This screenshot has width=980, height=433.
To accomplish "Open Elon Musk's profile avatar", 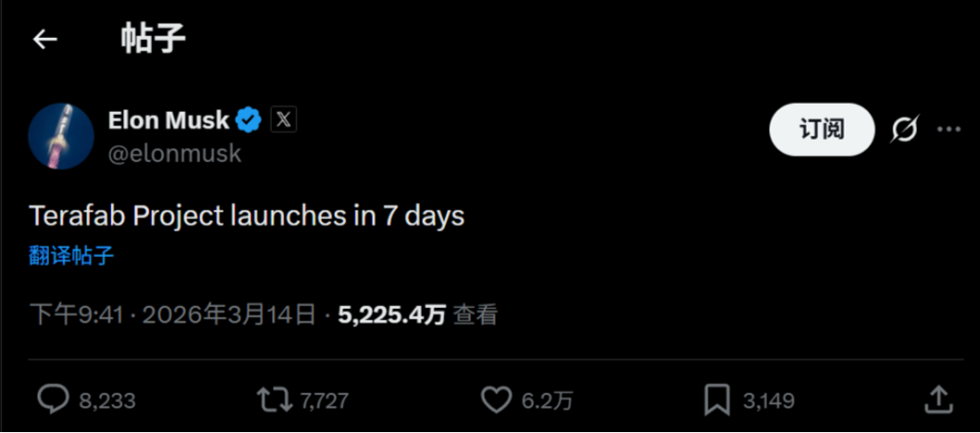I will [x=61, y=136].
